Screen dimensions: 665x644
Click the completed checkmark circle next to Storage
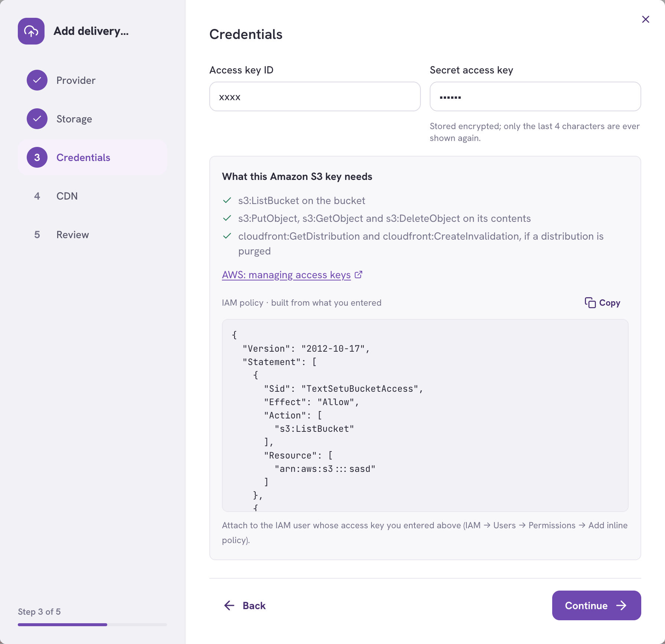37,119
